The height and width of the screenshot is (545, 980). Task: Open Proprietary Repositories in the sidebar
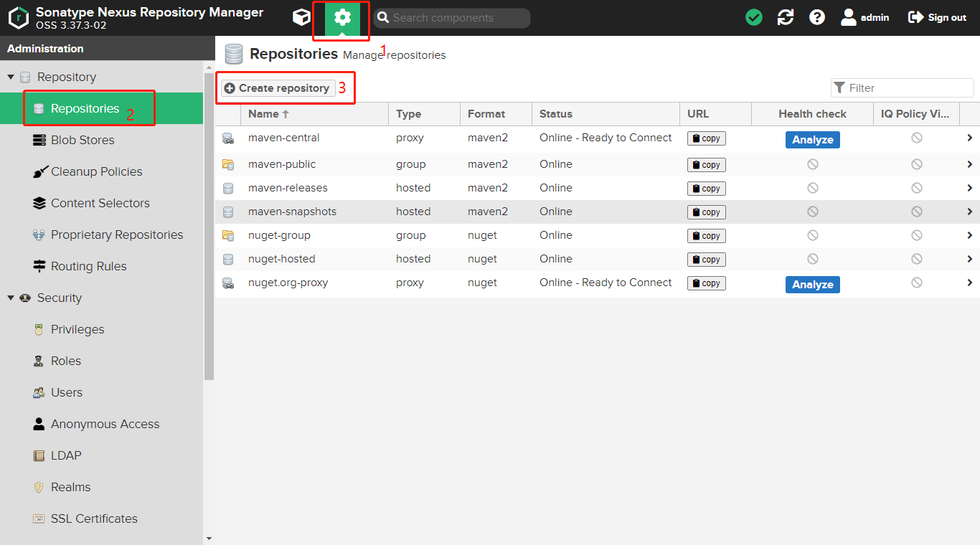click(102, 234)
